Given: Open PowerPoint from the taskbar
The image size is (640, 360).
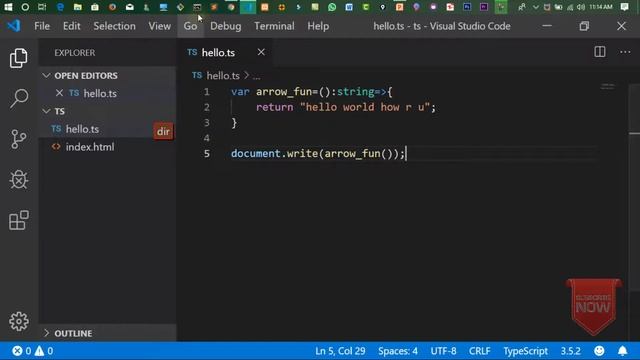Looking at the screenshot, I should click(400, 7).
